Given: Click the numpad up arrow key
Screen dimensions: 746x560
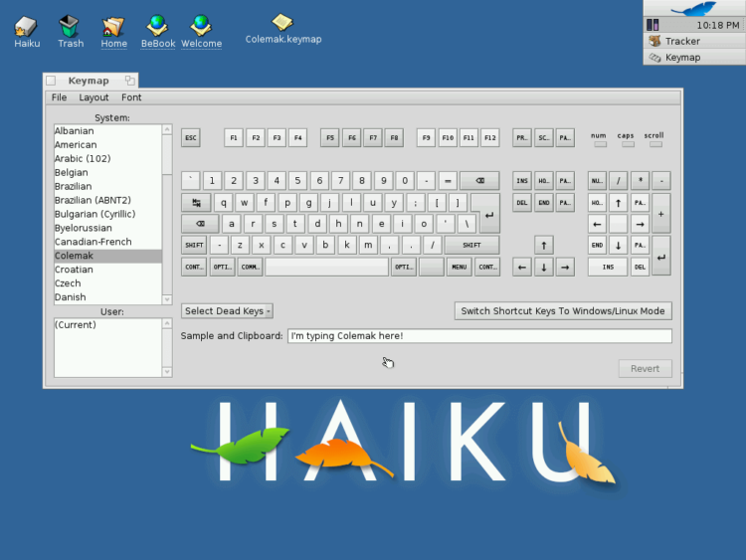Looking at the screenshot, I should click(x=618, y=203).
